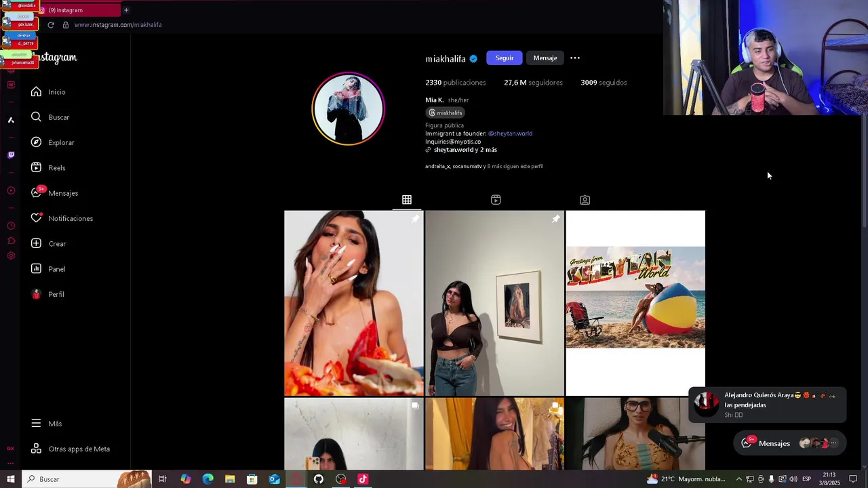The image size is (868, 488).
Task: View the 27,6 M seguidores list
Action: point(533,83)
